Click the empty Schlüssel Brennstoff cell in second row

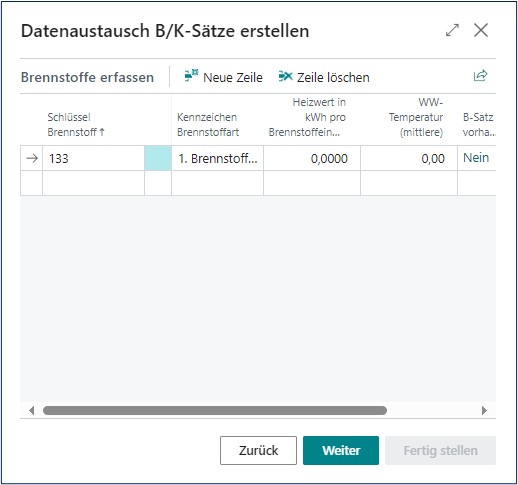(93, 183)
